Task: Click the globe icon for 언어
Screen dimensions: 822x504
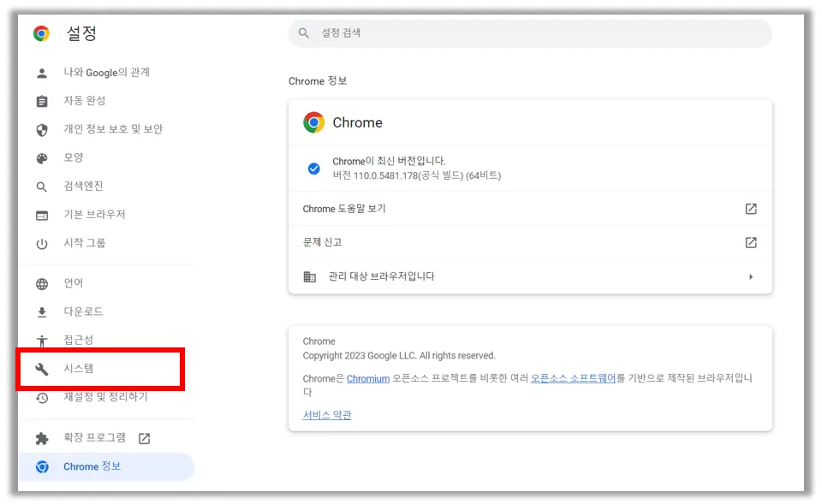Action: click(x=42, y=284)
